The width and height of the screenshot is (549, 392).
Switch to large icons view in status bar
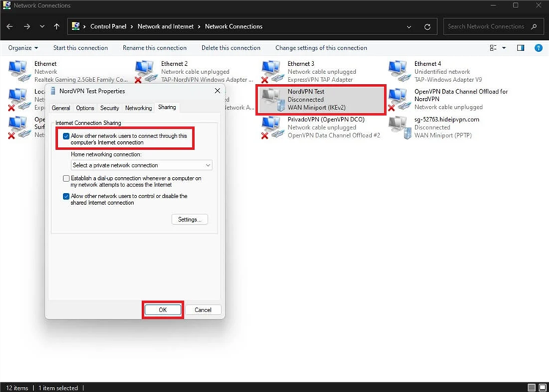point(542,388)
